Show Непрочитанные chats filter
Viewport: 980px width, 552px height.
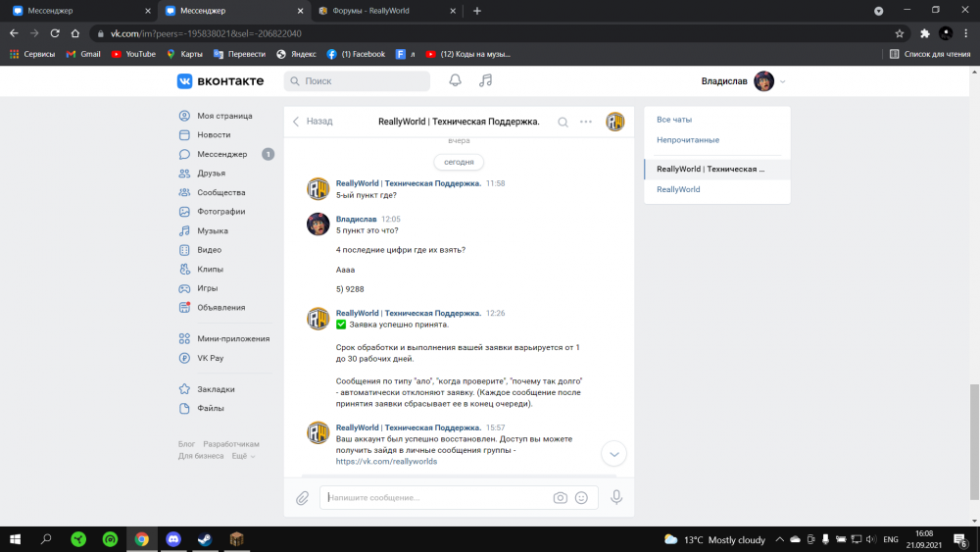click(x=688, y=140)
